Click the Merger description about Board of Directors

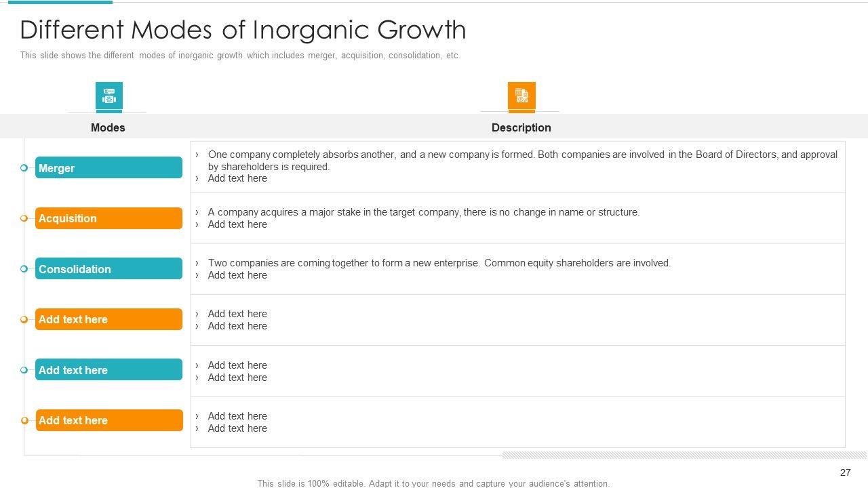(x=522, y=160)
